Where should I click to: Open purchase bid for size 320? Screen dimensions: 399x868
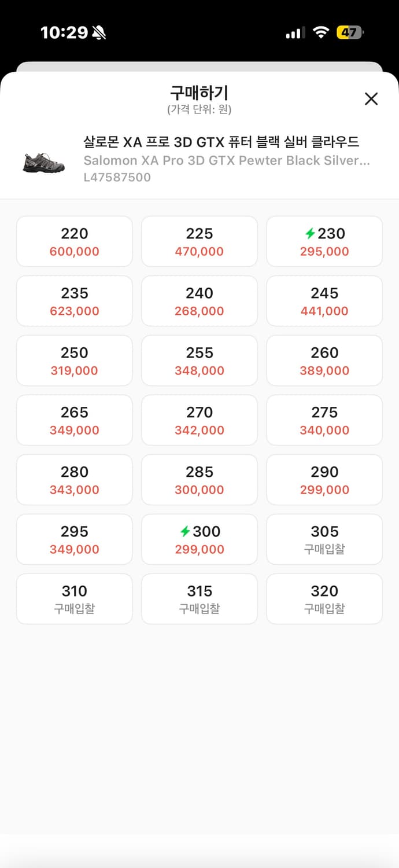[x=324, y=599]
